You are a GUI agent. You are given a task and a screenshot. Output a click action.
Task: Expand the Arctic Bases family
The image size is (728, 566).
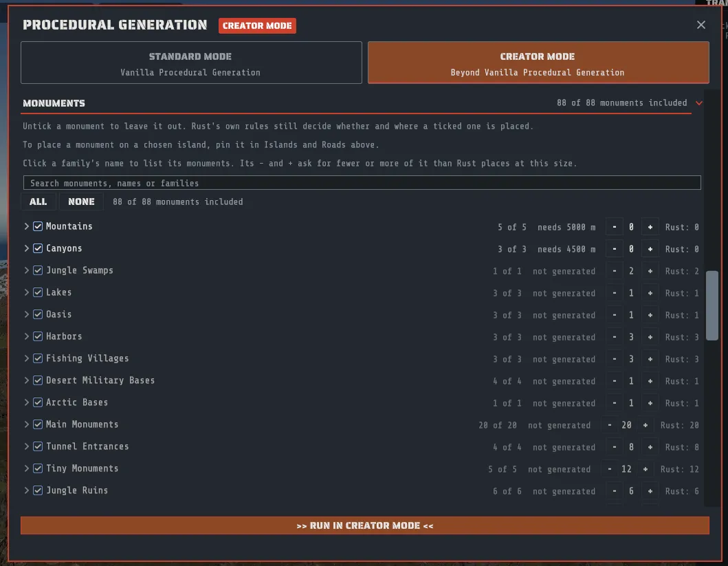click(26, 402)
